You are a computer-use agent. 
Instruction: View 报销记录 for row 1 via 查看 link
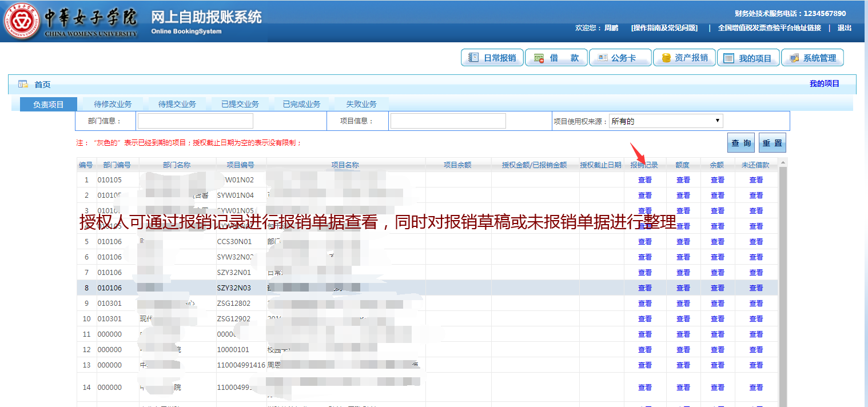tap(644, 179)
